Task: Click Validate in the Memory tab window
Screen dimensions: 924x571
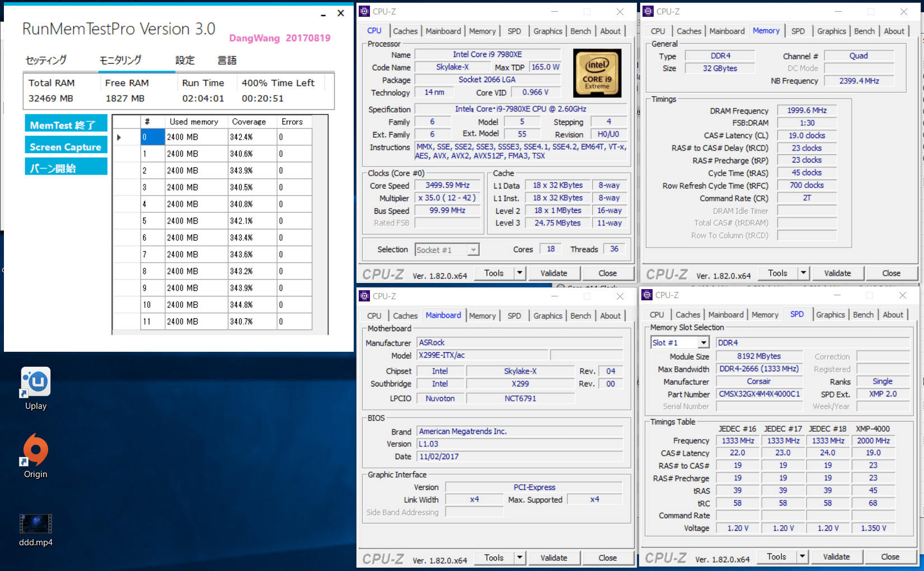Action: pyautogui.click(x=837, y=273)
